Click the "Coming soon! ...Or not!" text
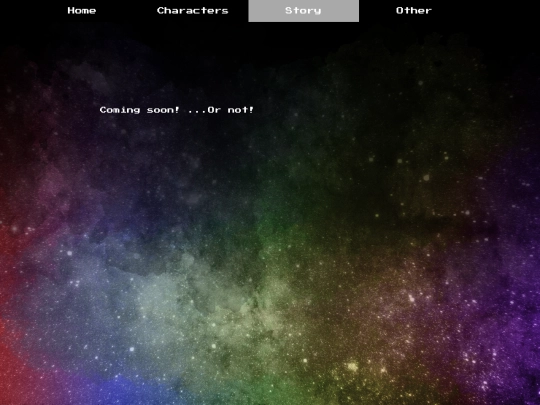This screenshot has width=540, height=405. (177, 110)
